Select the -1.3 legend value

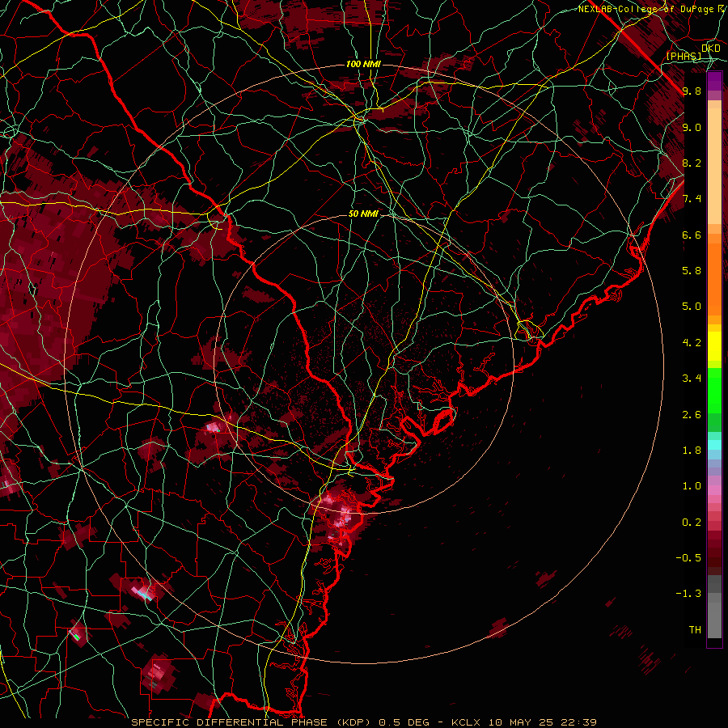[x=688, y=594]
